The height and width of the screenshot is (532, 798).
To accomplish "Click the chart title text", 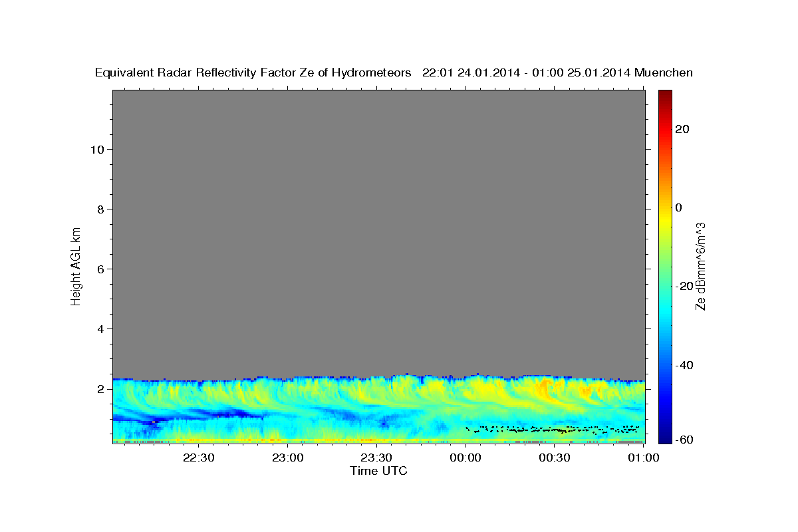I will [394, 73].
